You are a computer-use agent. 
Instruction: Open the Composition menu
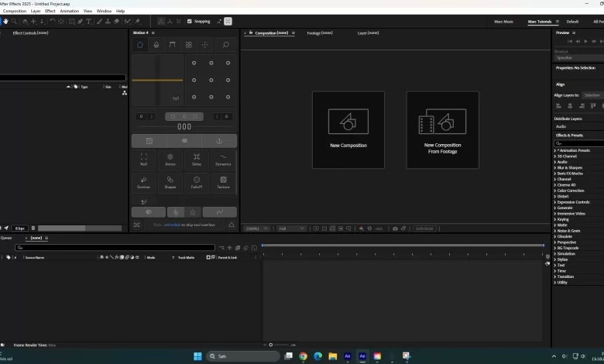tap(15, 11)
